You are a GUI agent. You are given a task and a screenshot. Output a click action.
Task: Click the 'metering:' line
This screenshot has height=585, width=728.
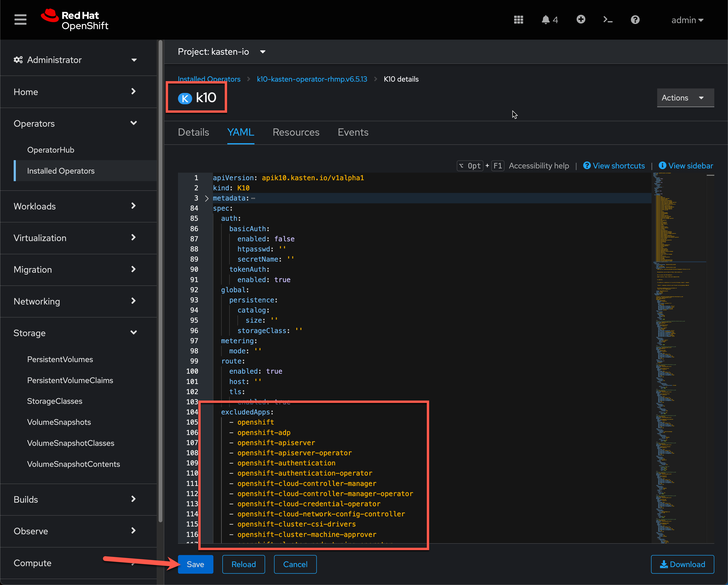tap(239, 341)
